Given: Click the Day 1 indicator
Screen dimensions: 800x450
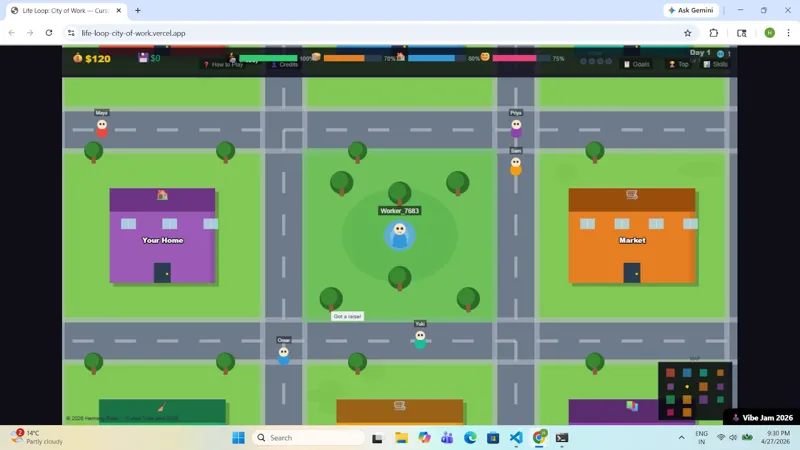Looking at the screenshot, I should (700, 53).
